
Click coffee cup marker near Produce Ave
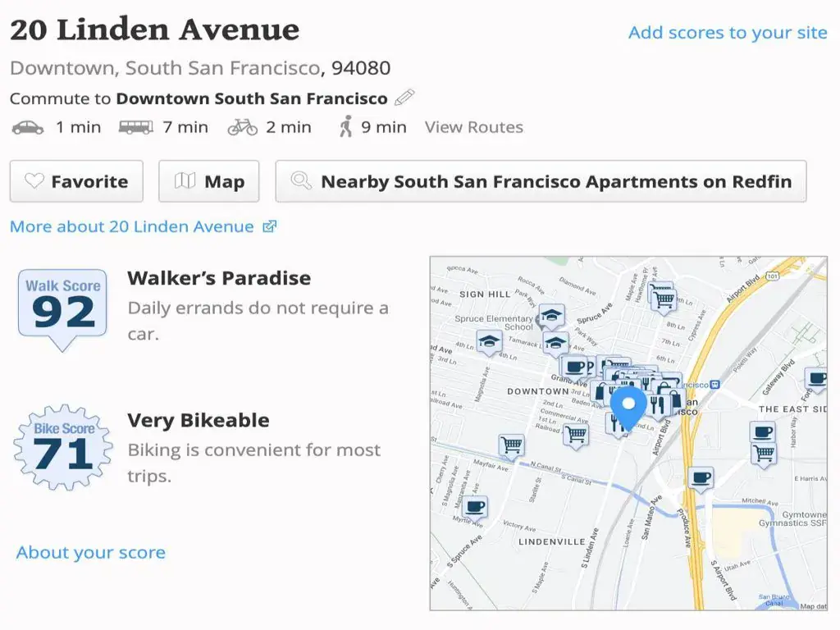click(x=701, y=477)
